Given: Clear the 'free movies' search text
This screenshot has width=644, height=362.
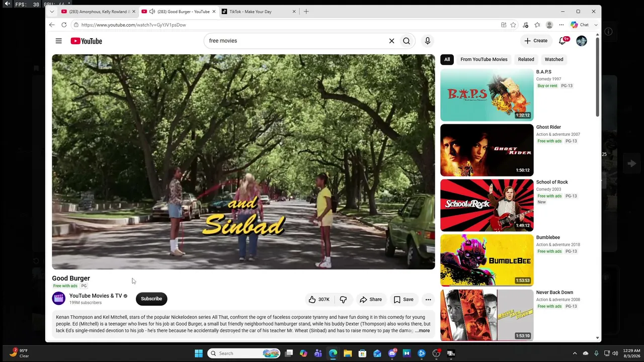Looking at the screenshot, I should coord(391,41).
